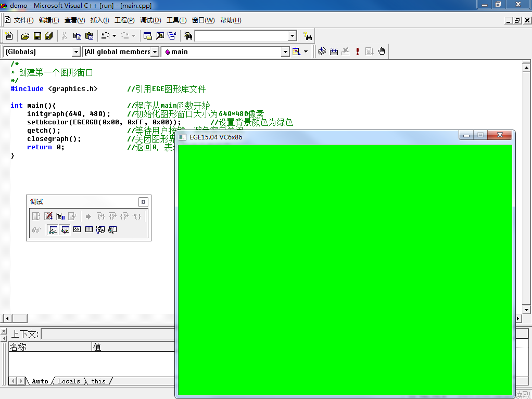Toggle the Memory window button in debug toolbar
This screenshot has width=532, height=399.
click(89, 229)
